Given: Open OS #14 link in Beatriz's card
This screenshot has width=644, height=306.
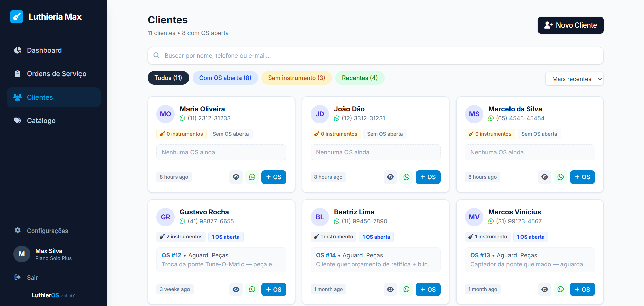Looking at the screenshot, I should pos(326,255).
